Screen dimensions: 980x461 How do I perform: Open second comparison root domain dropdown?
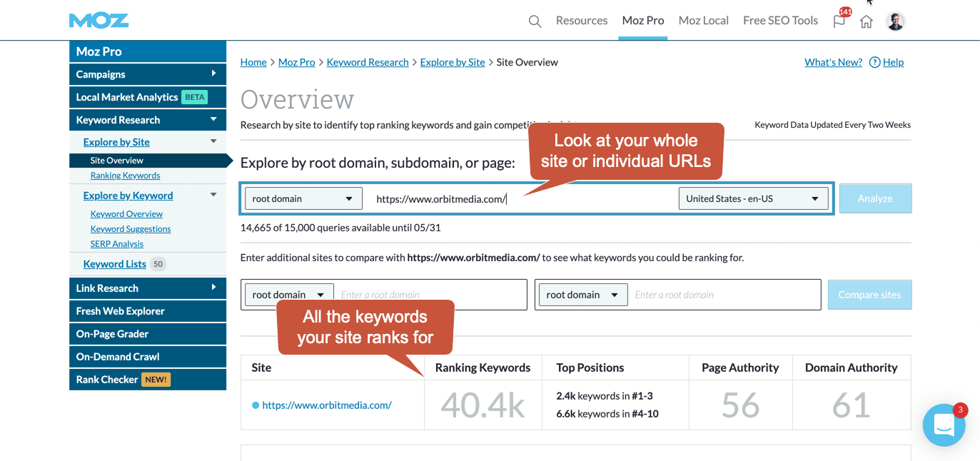(583, 295)
